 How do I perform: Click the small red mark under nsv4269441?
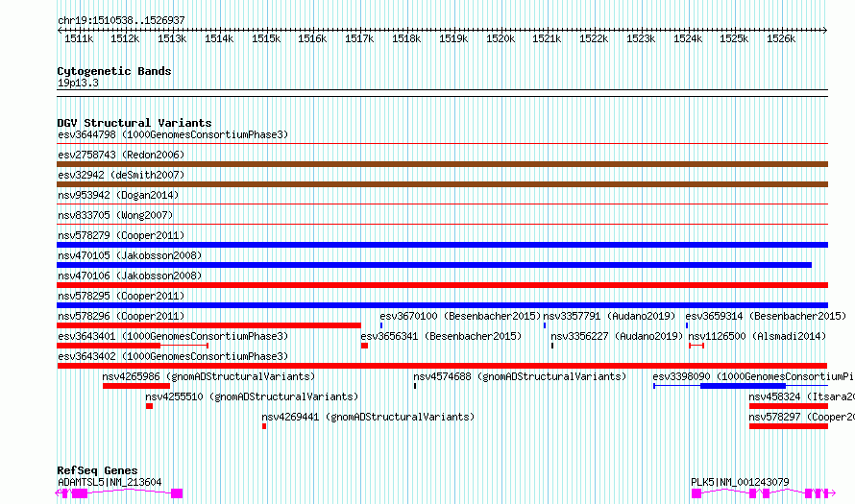click(264, 426)
